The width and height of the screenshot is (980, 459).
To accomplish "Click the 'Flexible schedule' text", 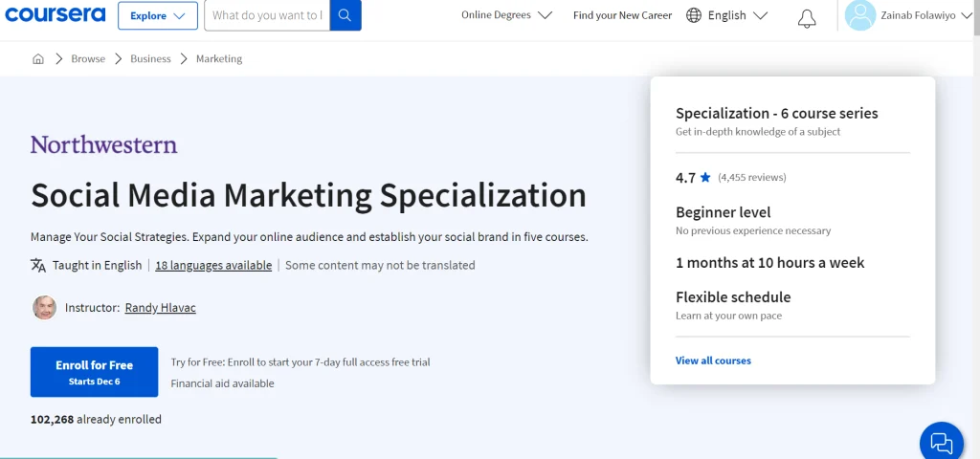I will pyautogui.click(x=733, y=297).
